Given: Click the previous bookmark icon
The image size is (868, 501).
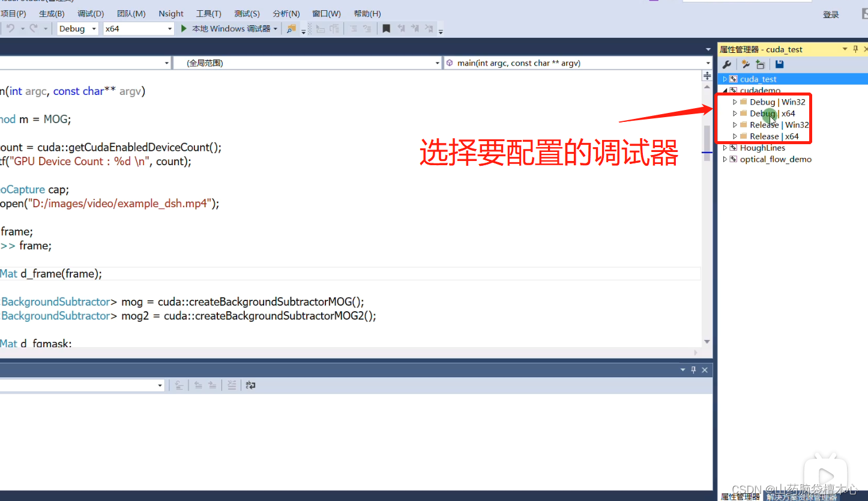Looking at the screenshot, I should pos(400,28).
